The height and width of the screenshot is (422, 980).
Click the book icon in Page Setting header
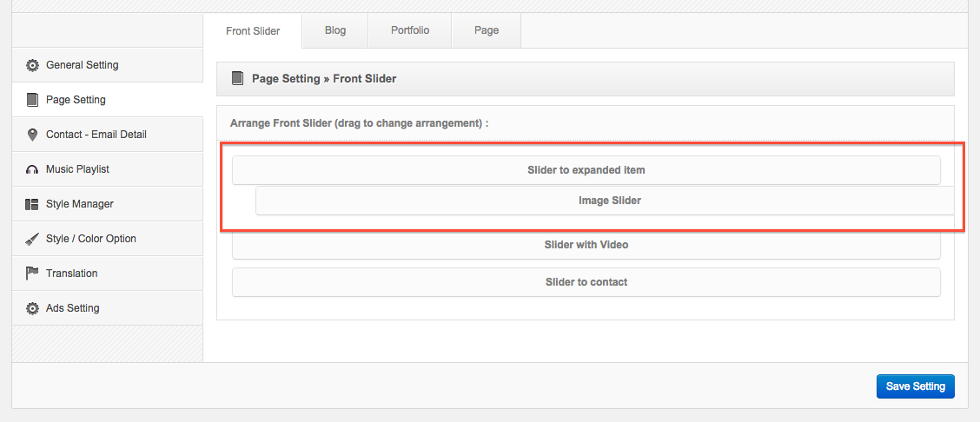pos(237,79)
